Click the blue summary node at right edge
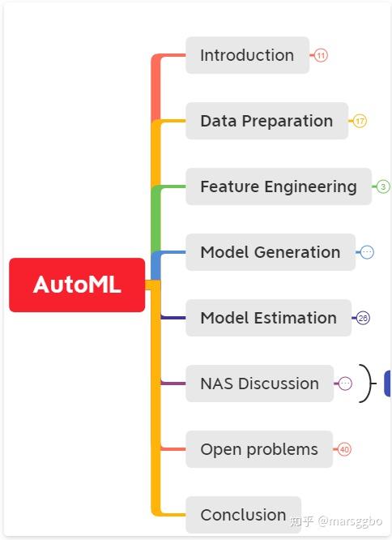Viewport: 392px width, 540px height. 387,384
